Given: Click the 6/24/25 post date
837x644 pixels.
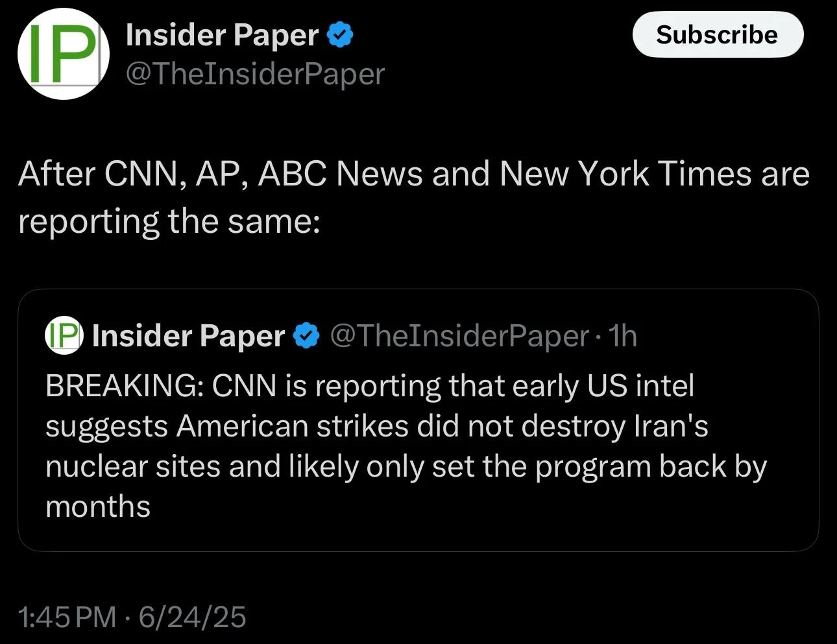Looking at the screenshot, I should [192, 617].
